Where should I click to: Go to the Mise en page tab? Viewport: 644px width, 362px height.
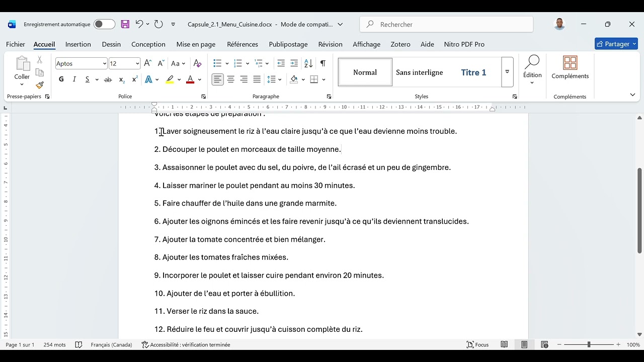196,44
